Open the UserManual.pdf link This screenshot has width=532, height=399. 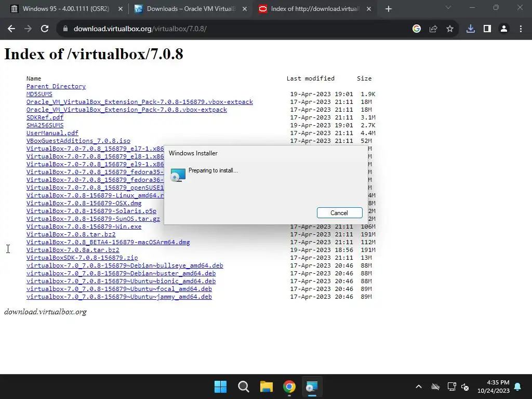point(52,133)
